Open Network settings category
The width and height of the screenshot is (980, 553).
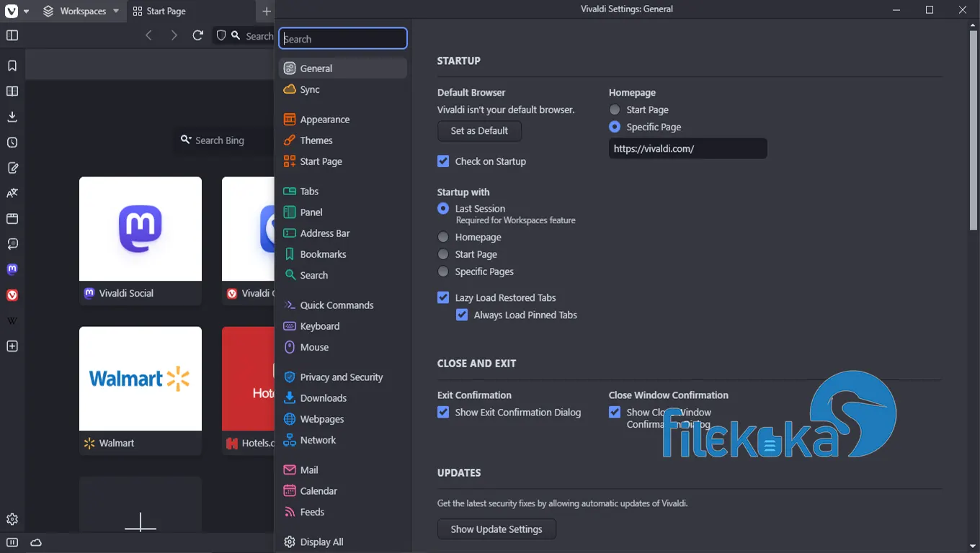click(343, 440)
